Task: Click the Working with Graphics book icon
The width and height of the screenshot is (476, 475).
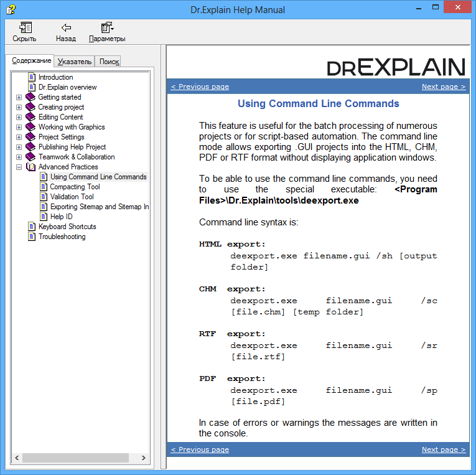Action: [x=30, y=127]
